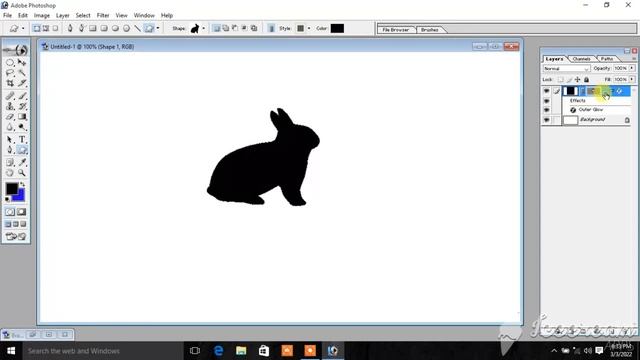Select the Gradient tool
The width and height of the screenshot is (640, 360).
[22, 117]
